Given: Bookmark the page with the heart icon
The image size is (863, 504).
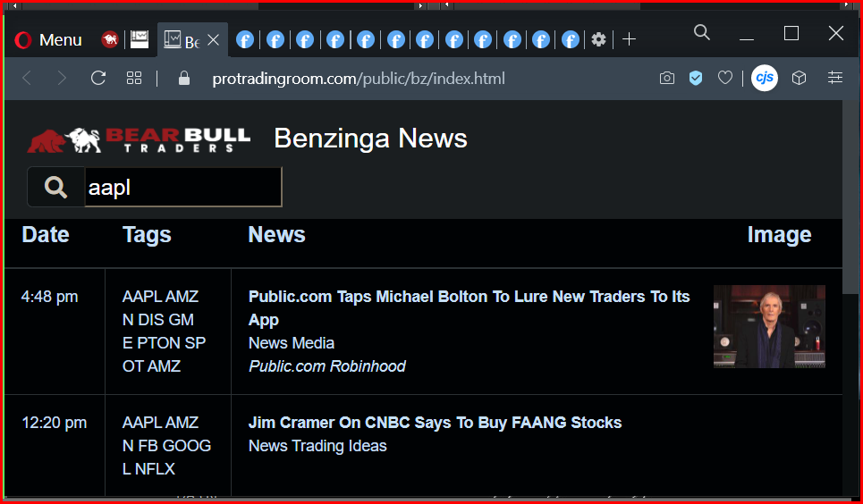Looking at the screenshot, I should [x=725, y=79].
